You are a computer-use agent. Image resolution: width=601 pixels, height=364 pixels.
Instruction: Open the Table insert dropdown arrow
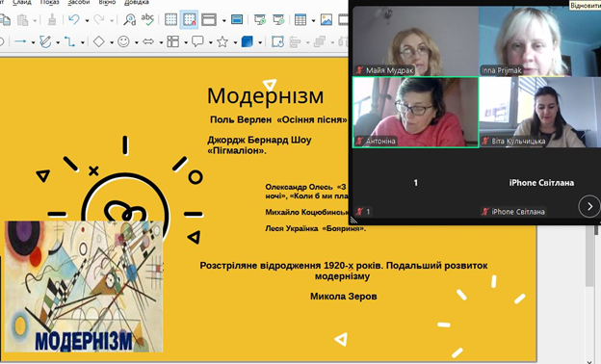tap(313, 20)
